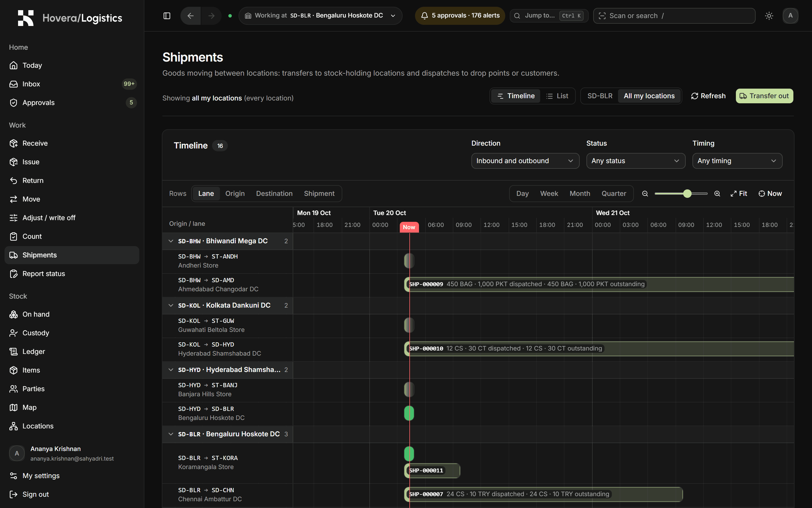The width and height of the screenshot is (812, 508).
Task: Open Move in the sidebar
Action: [x=72, y=199]
